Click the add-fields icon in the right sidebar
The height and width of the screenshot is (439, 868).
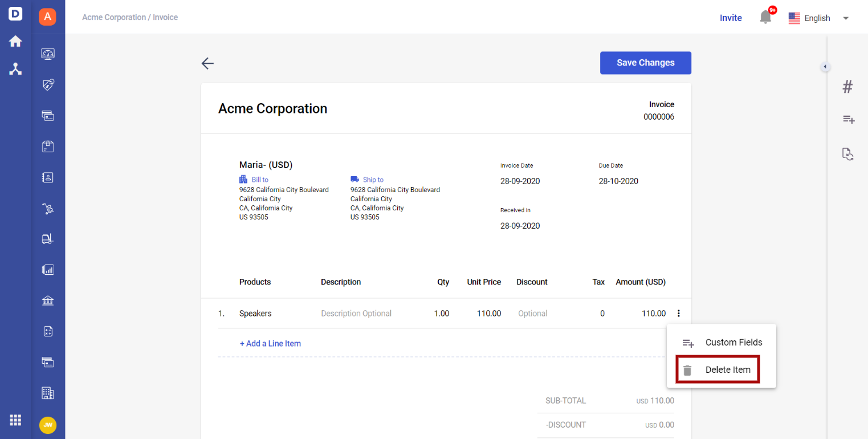(849, 119)
